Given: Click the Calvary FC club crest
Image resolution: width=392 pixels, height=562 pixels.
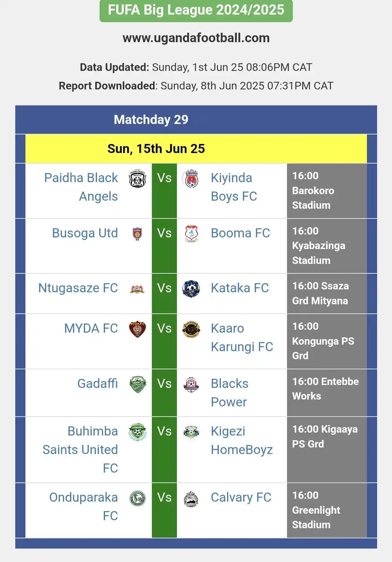Looking at the screenshot, I should [x=191, y=498].
